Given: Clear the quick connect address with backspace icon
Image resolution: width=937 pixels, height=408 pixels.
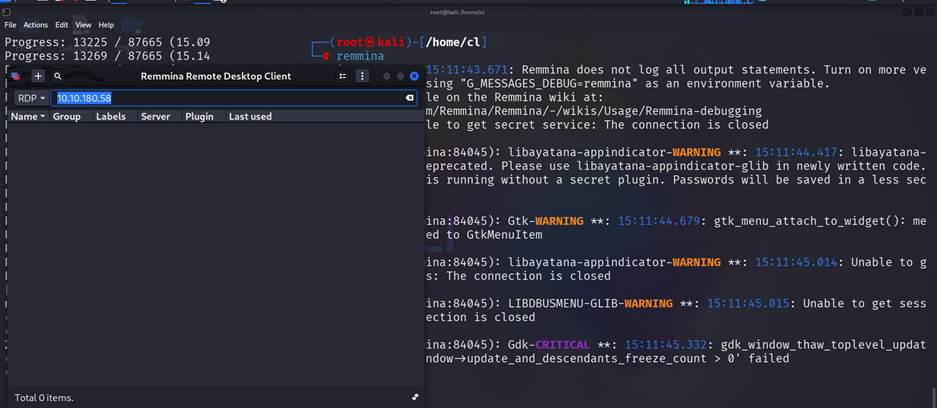Looking at the screenshot, I should pyautogui.click(x=409, y=98).
